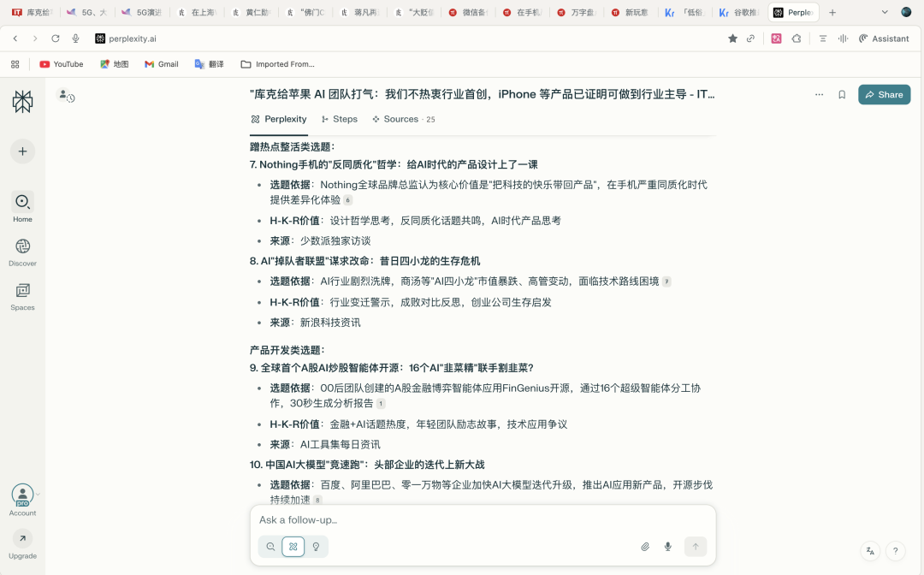Open the thread options via the three-dot menu
924x575 pixels.
[819, 95]
